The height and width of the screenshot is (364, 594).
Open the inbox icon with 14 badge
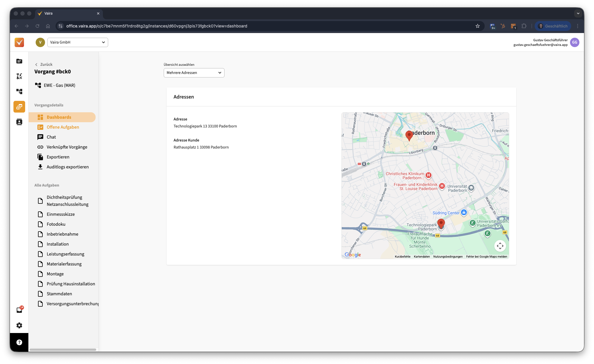coord(19,310)
